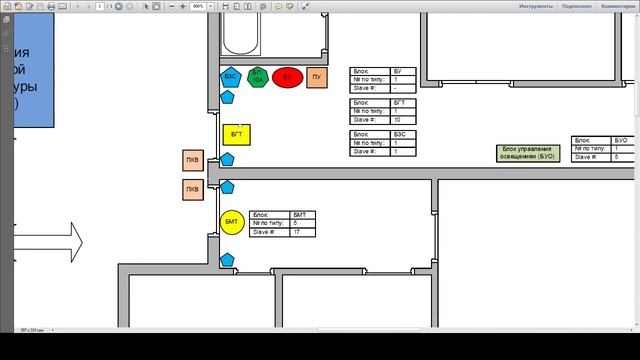Select the highlight text tool

click(x=290, y=6)
